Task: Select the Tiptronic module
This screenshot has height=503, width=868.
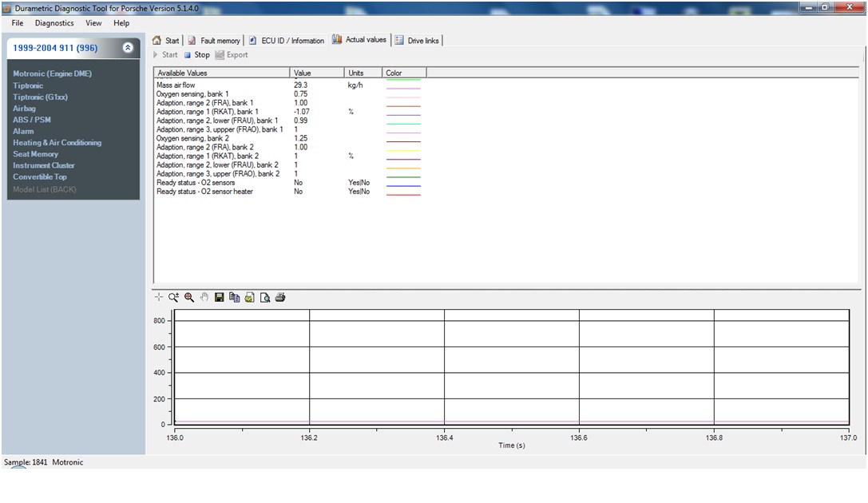Action: (x=28, y=85)
